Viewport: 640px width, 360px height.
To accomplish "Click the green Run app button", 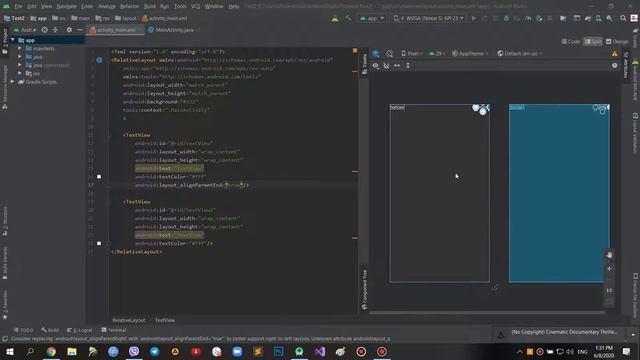I will tap(473, 18).
